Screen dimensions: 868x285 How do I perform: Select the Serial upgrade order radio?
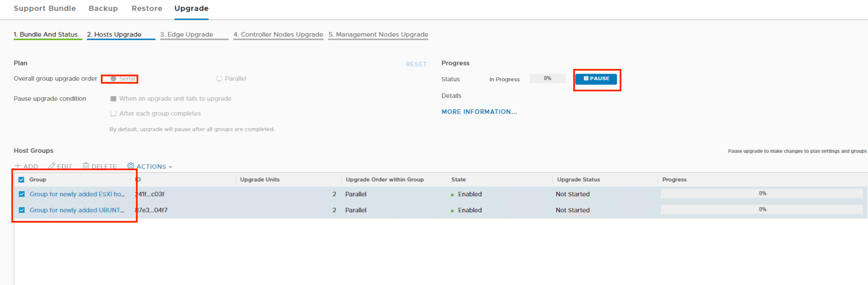(114, 79)
